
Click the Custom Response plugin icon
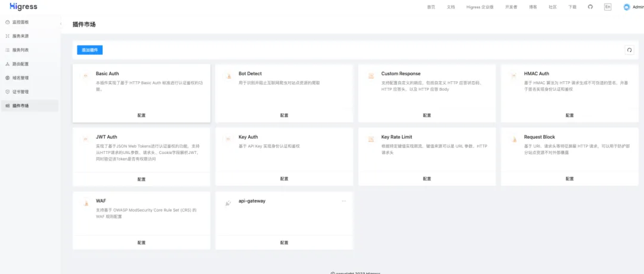371,76
